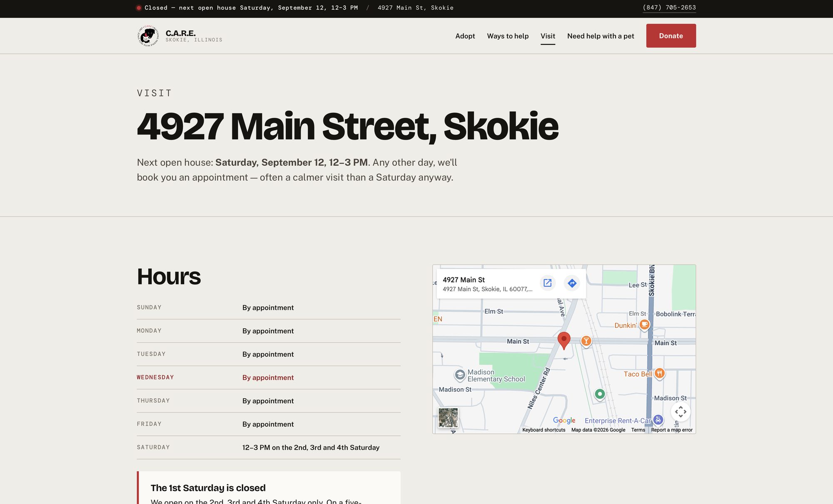Click the blue directions icon on map
This screenshot has width=833, height=504.
click(x=572, y=283)
